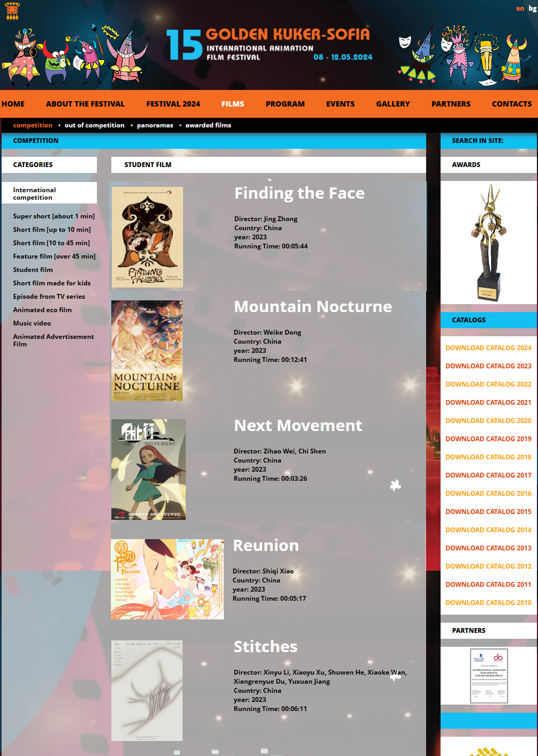Open the Mountain Nocturne poster thumbnail
Image resolution: width=538 pixels, height=756 pixels.
(x=147, y=351)
